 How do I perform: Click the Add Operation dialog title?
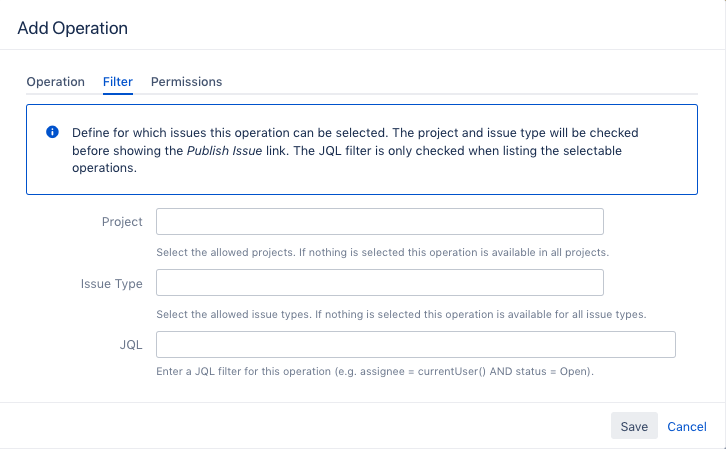[73, 28]
